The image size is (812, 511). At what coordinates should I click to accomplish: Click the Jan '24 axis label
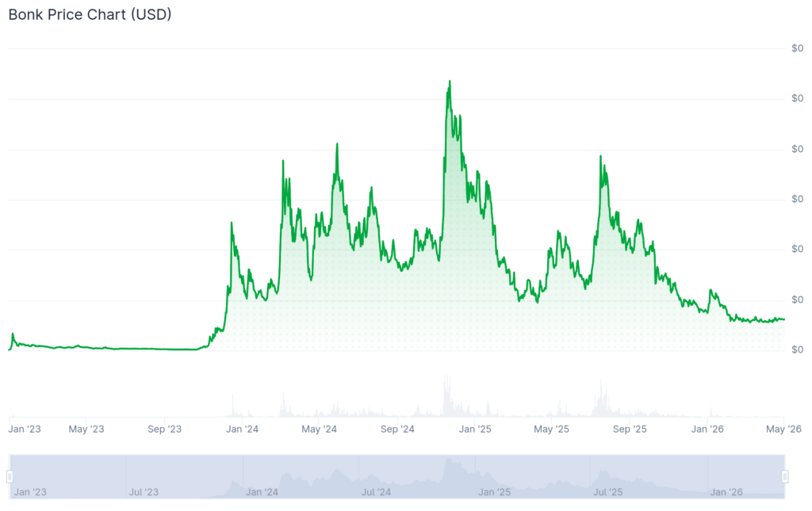point(243,429)
